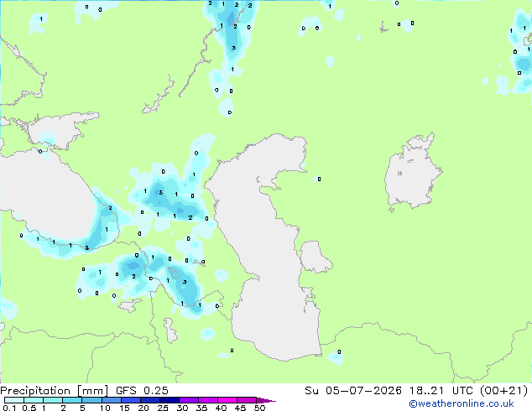Click the '35' legend scale label

201,408
